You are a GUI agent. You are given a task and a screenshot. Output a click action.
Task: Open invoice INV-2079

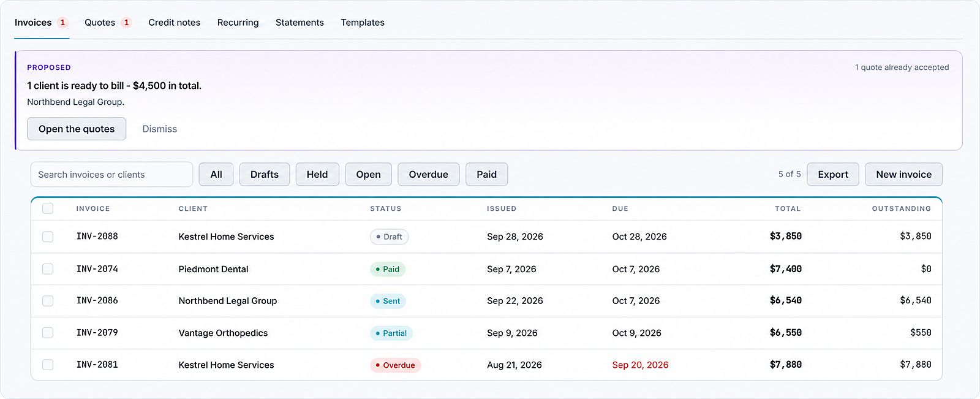pyautogui.click(x=97, y=333)
